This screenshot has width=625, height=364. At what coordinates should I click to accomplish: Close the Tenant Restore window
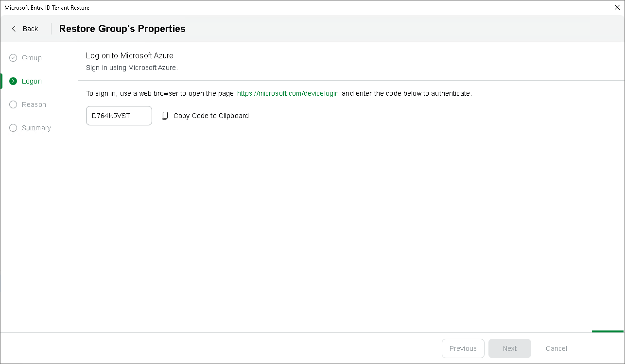pyautogui.click(x=617, y=7)
